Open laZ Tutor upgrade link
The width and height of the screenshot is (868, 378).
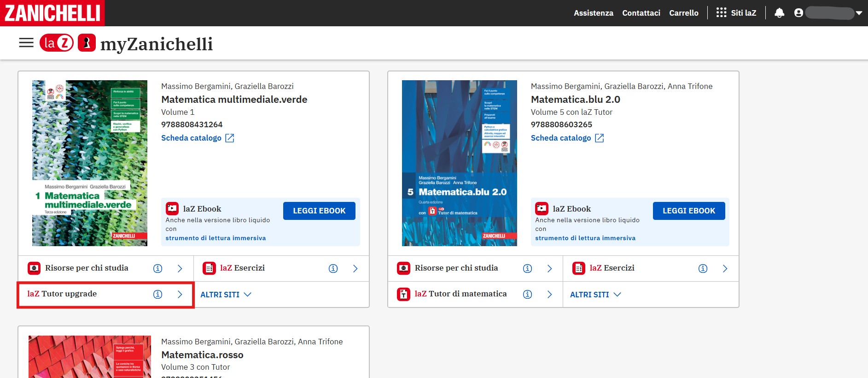tap(62, 294)
